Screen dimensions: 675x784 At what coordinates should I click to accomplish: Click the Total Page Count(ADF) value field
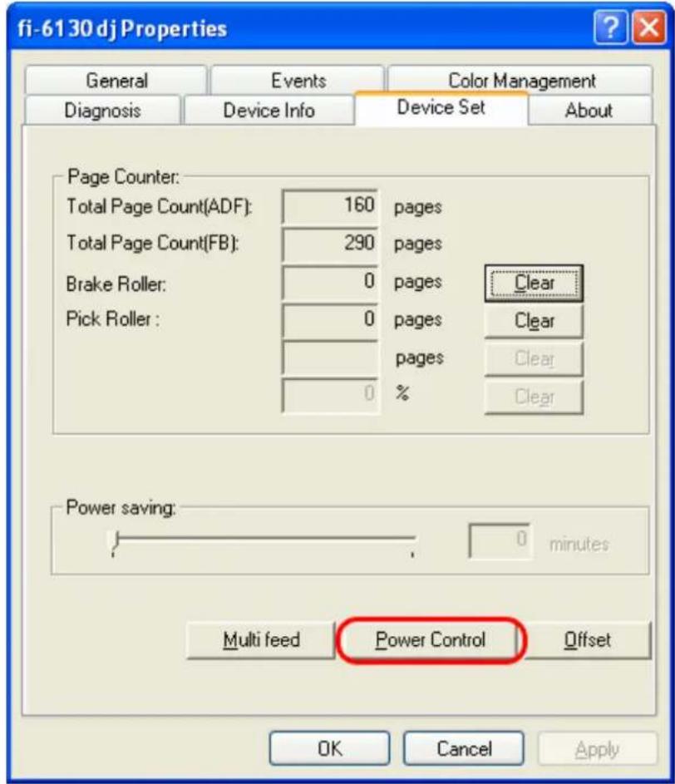tap(330, 205)
